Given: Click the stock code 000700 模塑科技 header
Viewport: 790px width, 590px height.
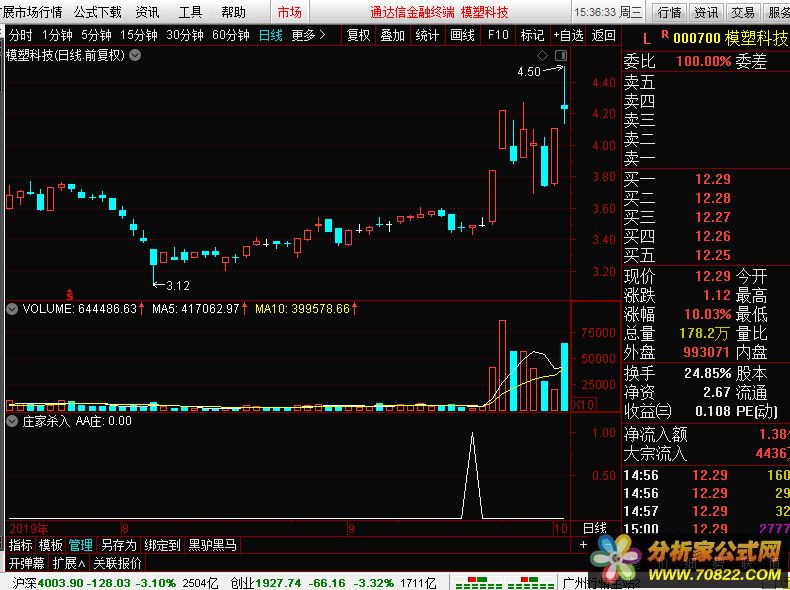Looking at the screenshot, I should click(730, 38).
